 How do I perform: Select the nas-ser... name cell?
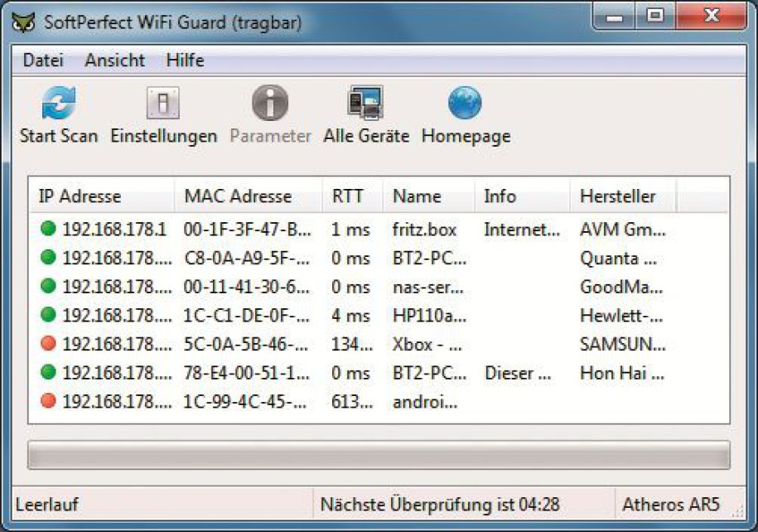pos(428,287)
